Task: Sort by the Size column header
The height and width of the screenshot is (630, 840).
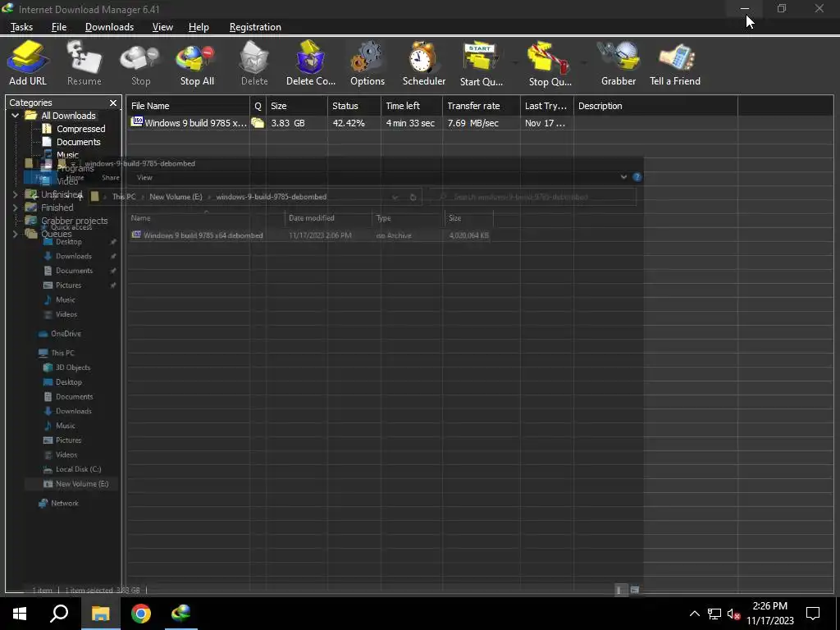Action: (297, 106)
